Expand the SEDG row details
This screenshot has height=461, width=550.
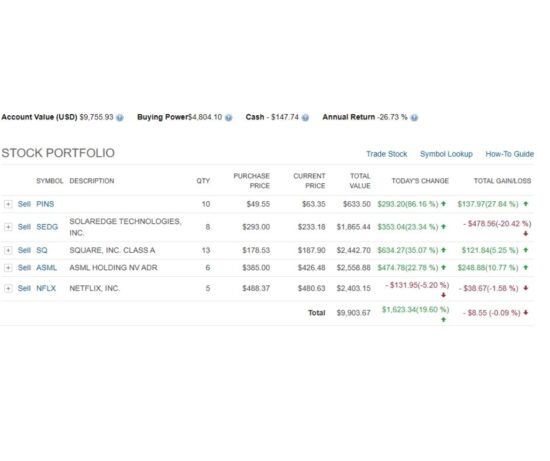click(x=8, y=227)
